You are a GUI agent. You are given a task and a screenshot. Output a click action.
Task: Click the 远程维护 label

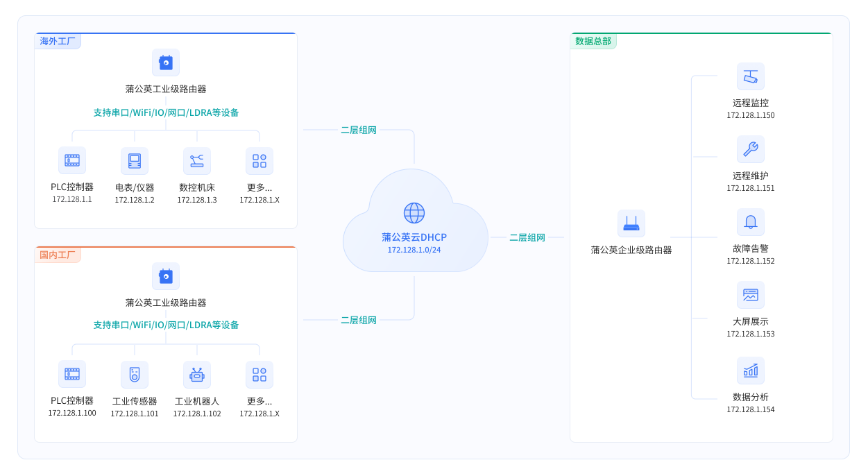751,176
